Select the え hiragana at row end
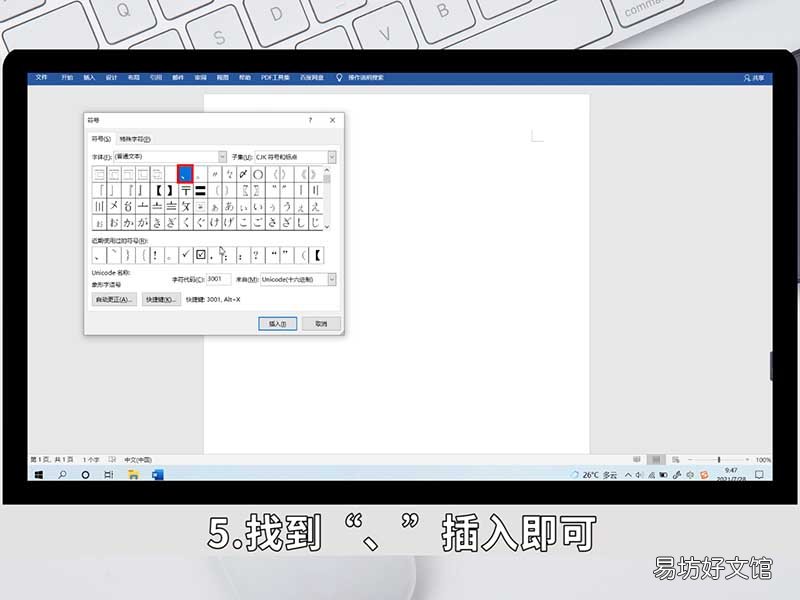 (316, 207)
